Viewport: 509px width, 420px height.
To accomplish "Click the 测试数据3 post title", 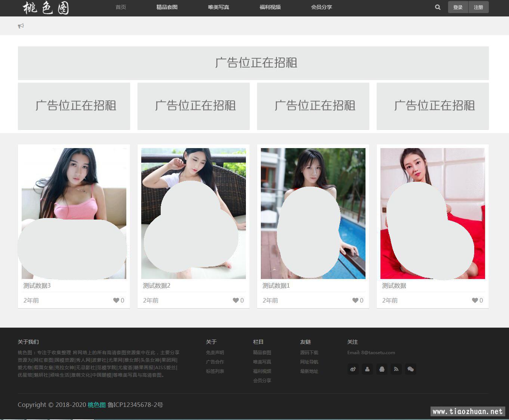I will [x=37, y=286].
